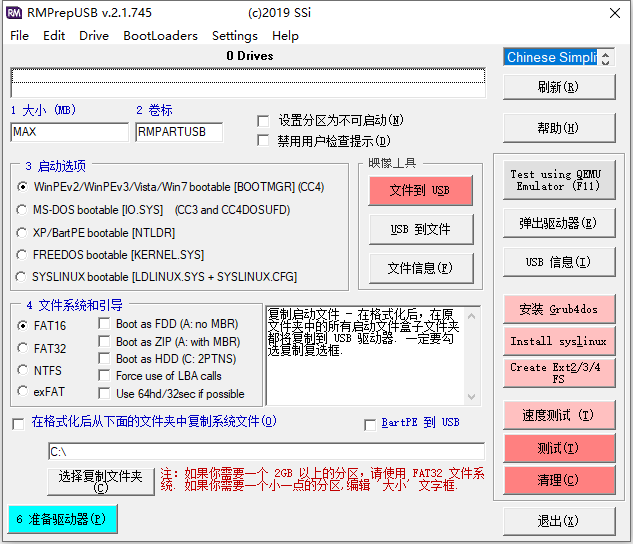Click the 弹出驱动器(E) eject button

coord(559,223)
